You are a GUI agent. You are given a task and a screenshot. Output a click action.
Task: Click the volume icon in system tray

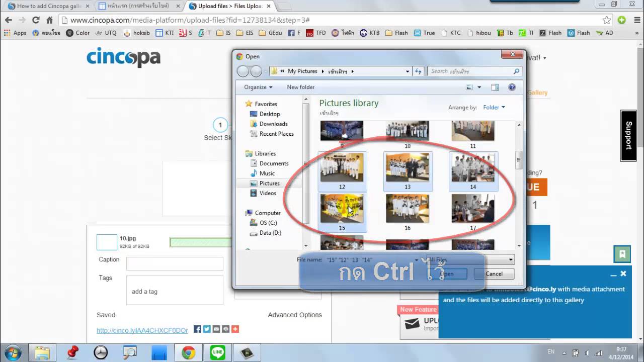tap(587, 352)
